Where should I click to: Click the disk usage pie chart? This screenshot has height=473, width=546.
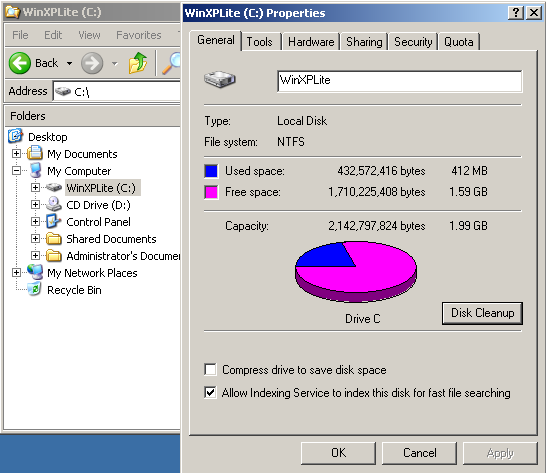coord(356,272)
